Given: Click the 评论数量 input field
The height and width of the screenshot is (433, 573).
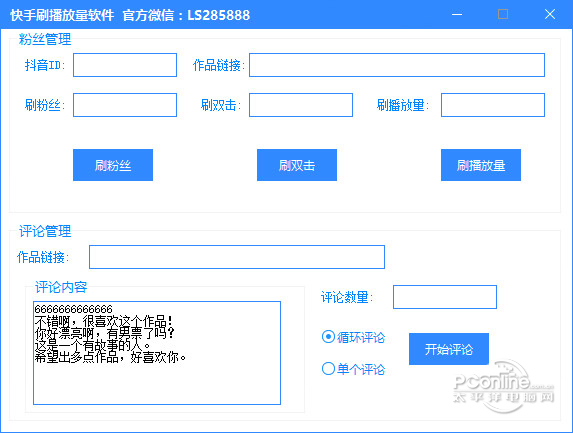Looking at the screenshot, I should tap(445, 297).
